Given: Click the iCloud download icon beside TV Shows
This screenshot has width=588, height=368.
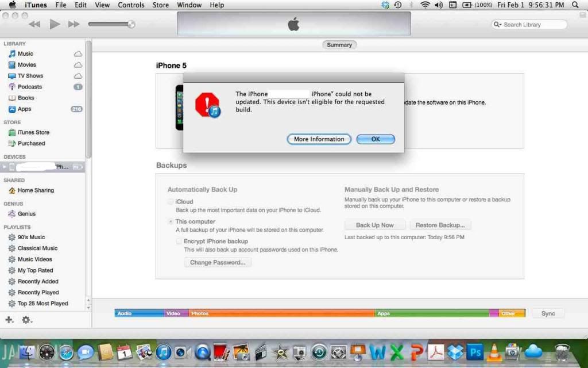Looking at the screenshot, I should (78, 75).
